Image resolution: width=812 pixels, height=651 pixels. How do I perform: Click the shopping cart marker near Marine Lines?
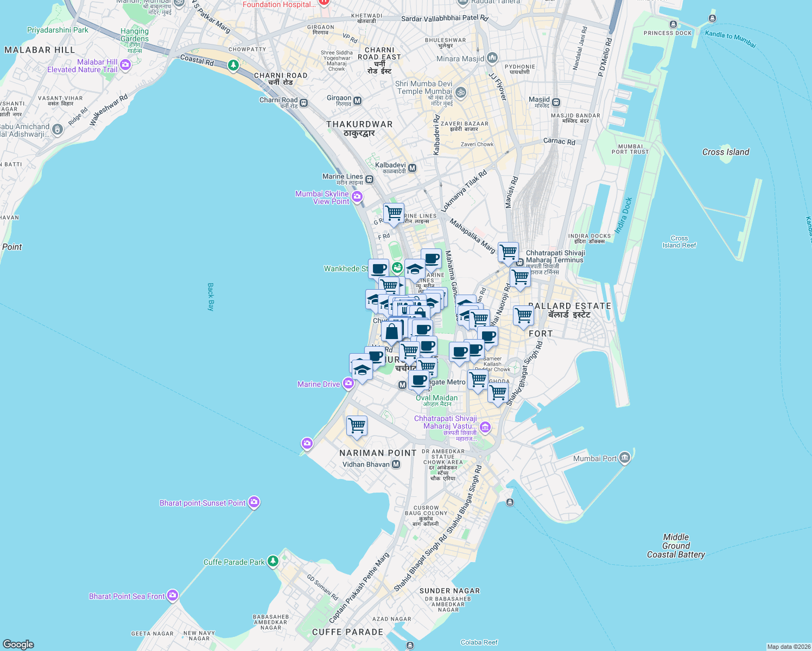pyautogui.click(x=394, y=213)
